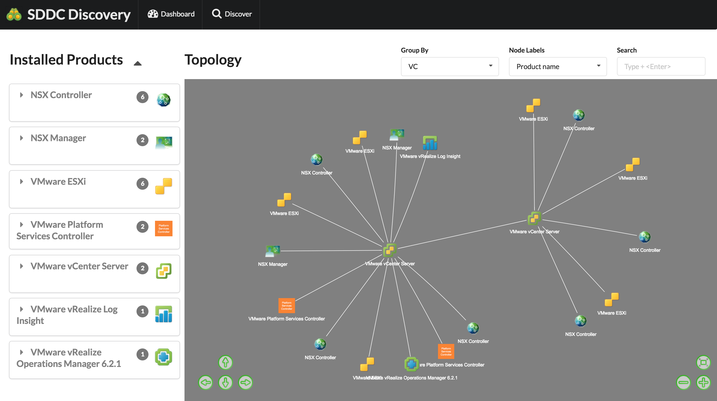Pan topology right with arrow icon
This screenshot has height=401, width=717.
(x=246, y=382)
